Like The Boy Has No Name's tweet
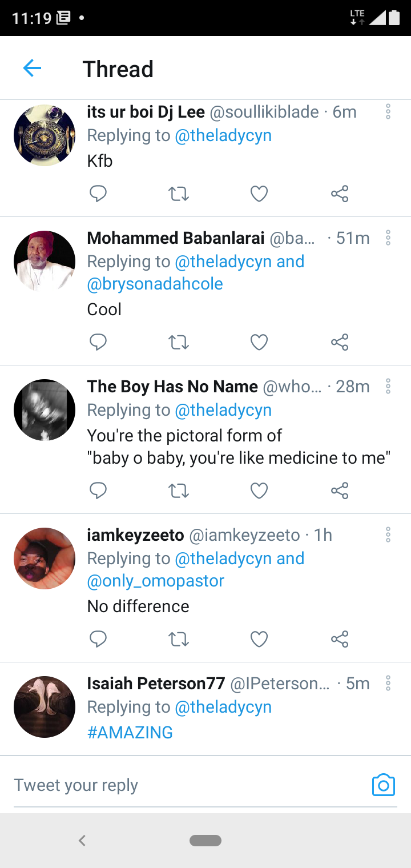 click(x=259, y=491)
